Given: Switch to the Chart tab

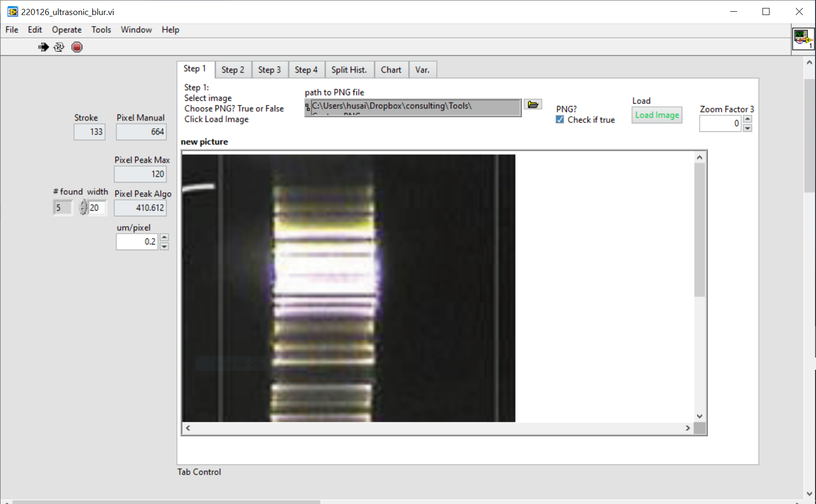Looking at the screenshot, I should pyautogui.click(x=391, y=70).
